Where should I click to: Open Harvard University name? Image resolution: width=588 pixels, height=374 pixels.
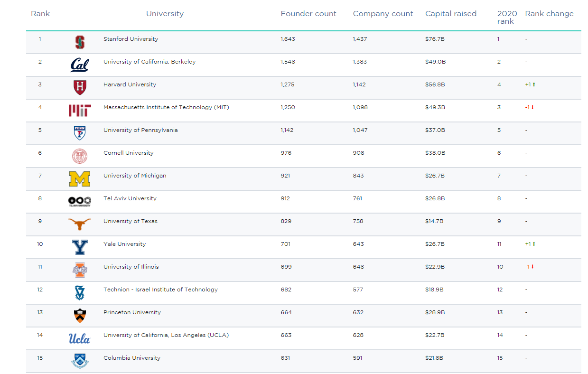(130, 84)
